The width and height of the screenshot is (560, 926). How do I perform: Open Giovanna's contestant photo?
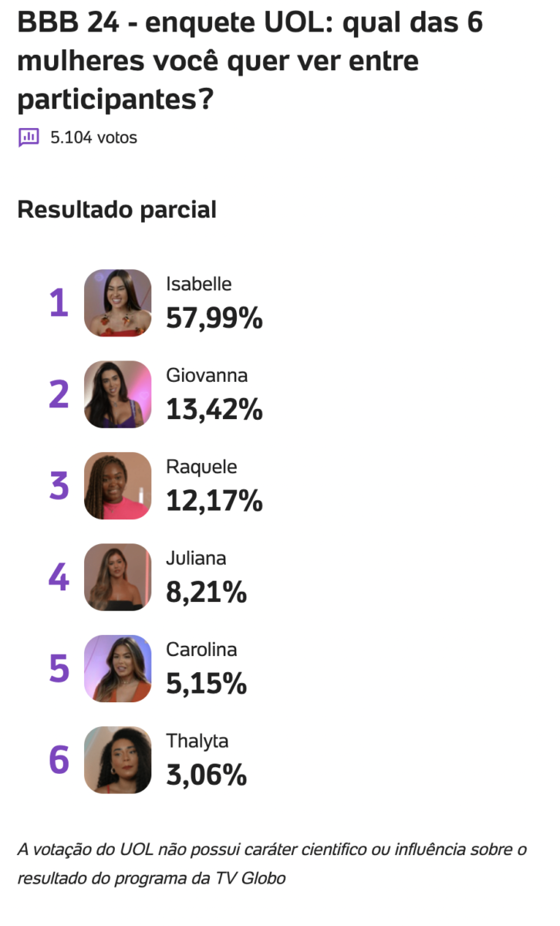tap(117, 394)
